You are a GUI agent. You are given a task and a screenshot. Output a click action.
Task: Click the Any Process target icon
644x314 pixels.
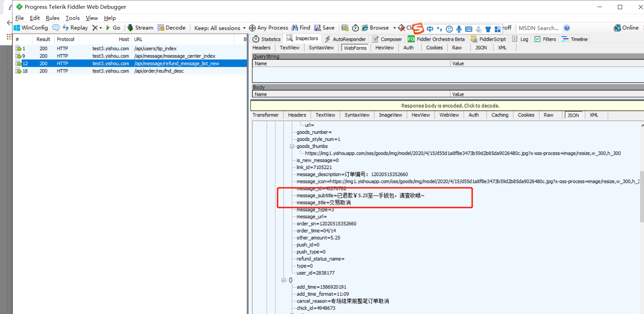click(252, 28)
